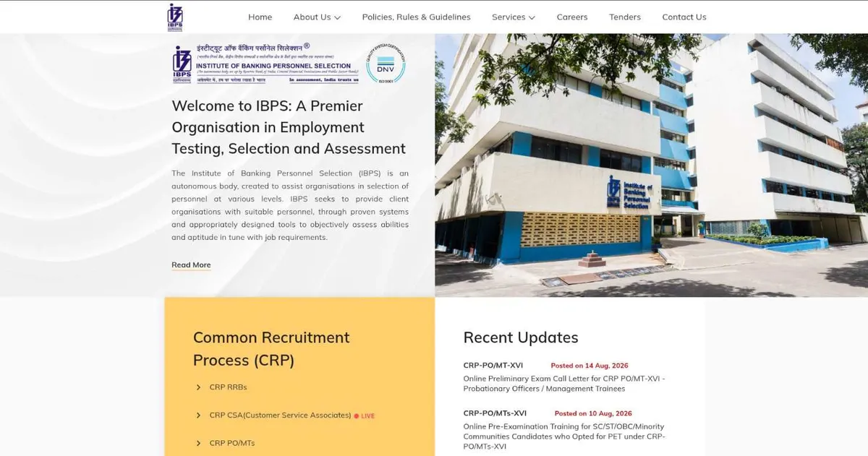Viewport: 868px width, 456px height.
Task: Click the Welcome to IBPS heading
Action: 289,127
